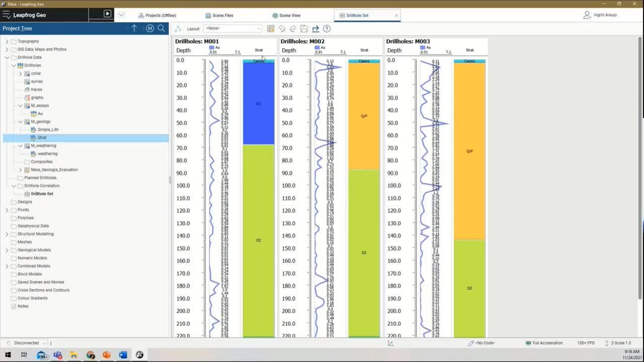The image size is (644, 362).
Task: Click the save layout disk icon
Action: point(304,29)
